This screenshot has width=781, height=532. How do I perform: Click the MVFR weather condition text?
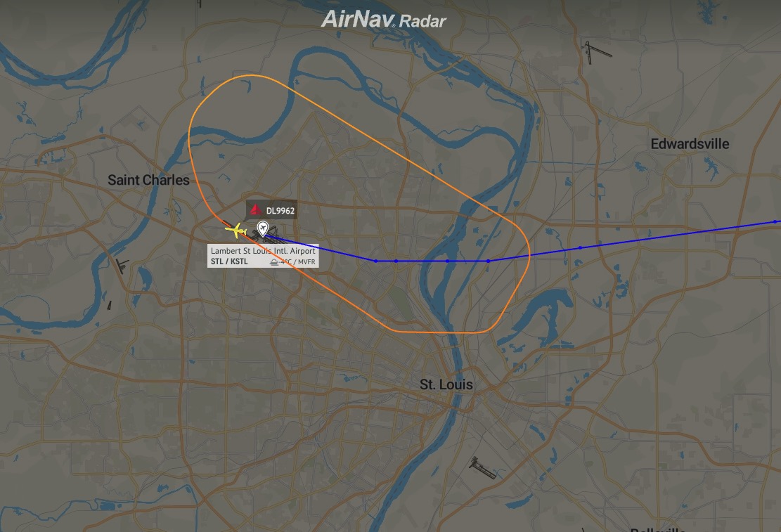(x=306, y=262)
